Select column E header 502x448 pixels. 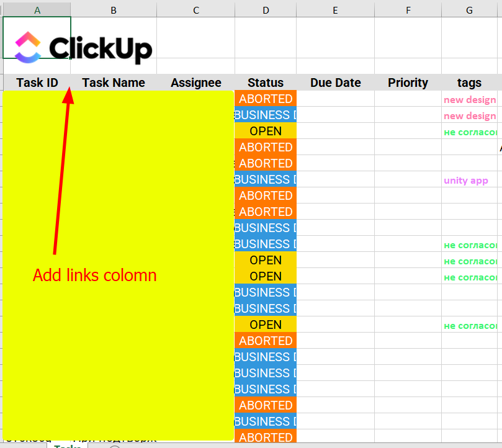[x=335, y=11]
